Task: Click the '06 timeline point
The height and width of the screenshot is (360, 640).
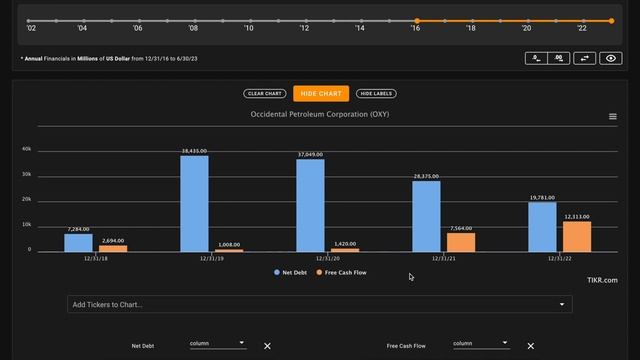Action: 139,21
